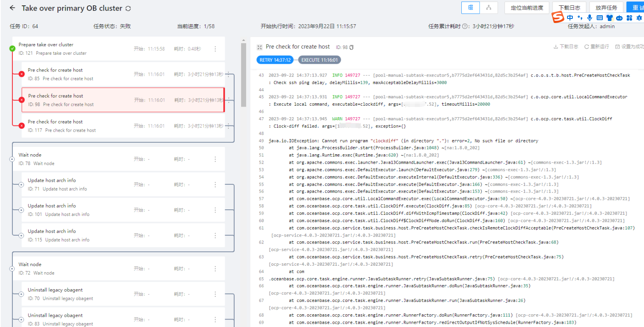Select the Wait node ID 78 row
Viewport: 644px width, 327px height.
click(118, 159)
